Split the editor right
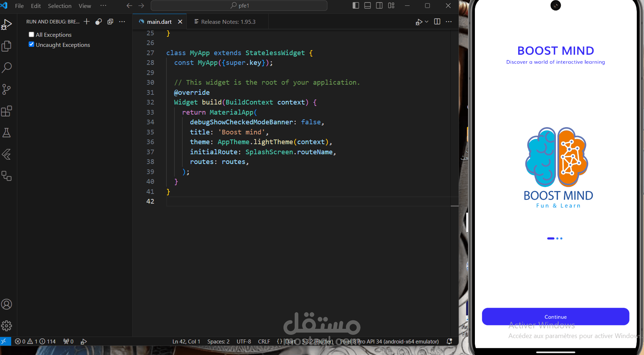 point(437,22)
